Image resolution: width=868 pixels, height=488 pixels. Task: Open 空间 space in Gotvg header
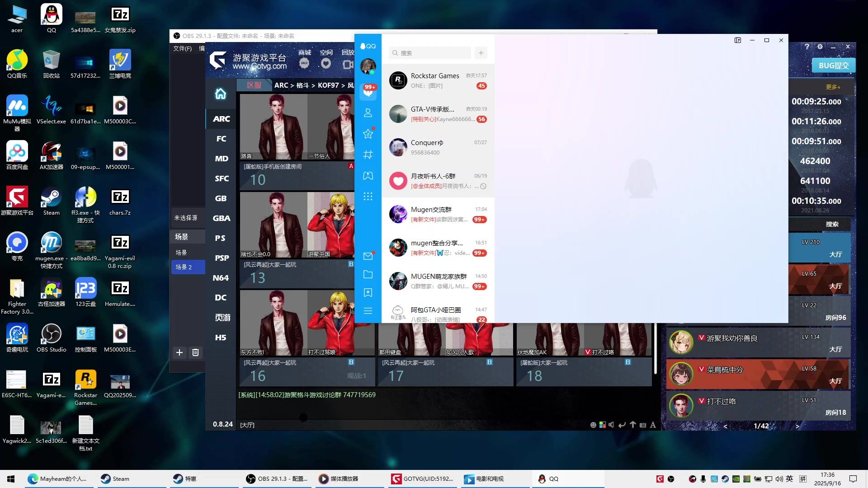point(326,59)
